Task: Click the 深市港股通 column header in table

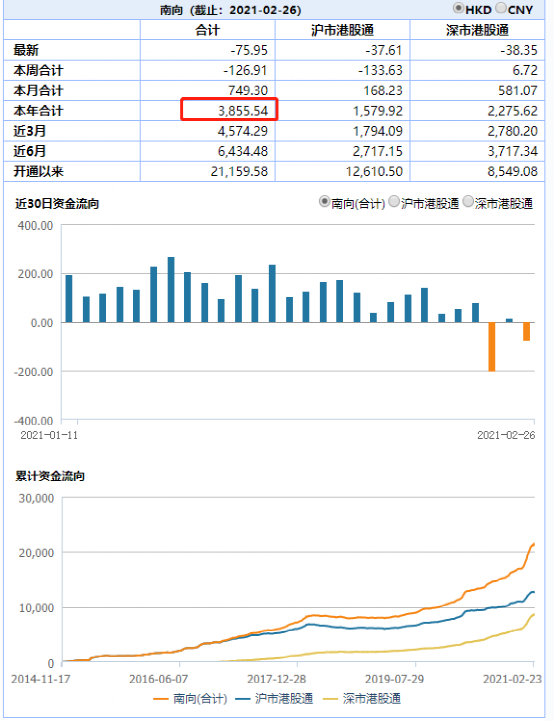Action: 477,30
